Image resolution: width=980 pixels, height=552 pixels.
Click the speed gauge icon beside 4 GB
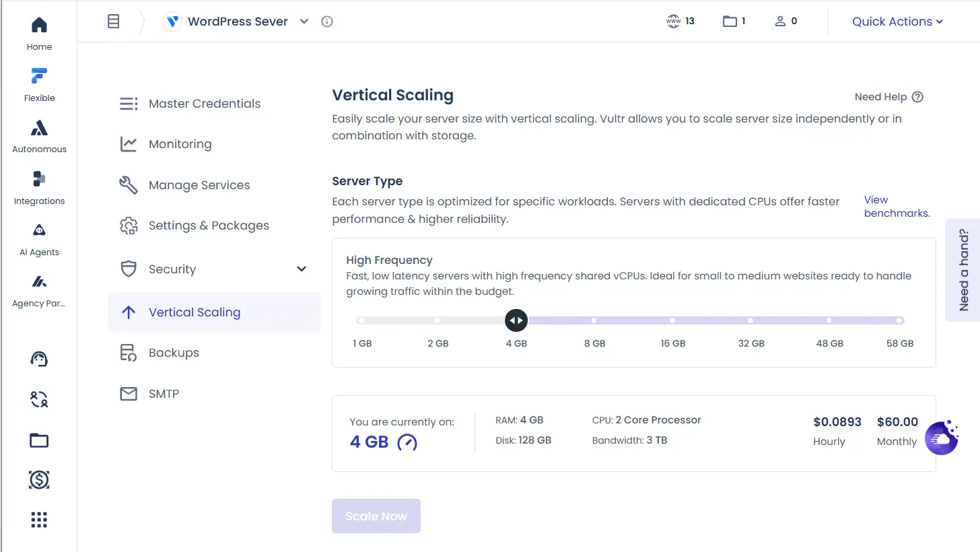407,442
